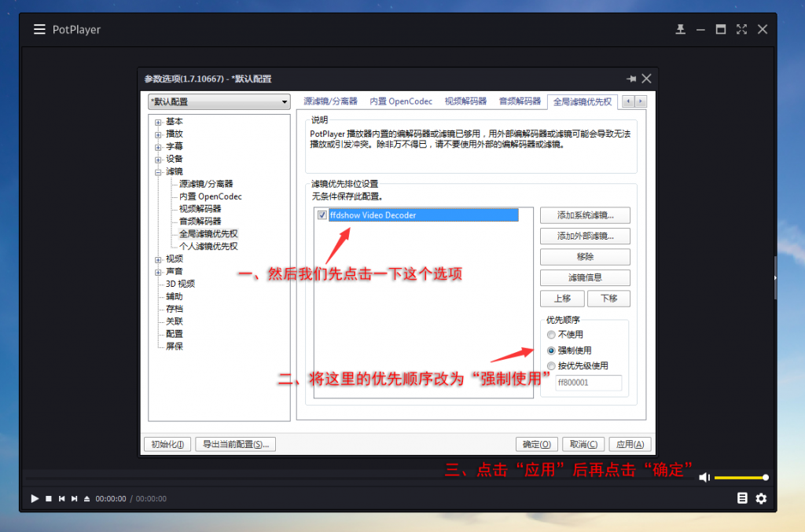Apply changes with the 应用 button

[630, 444]
